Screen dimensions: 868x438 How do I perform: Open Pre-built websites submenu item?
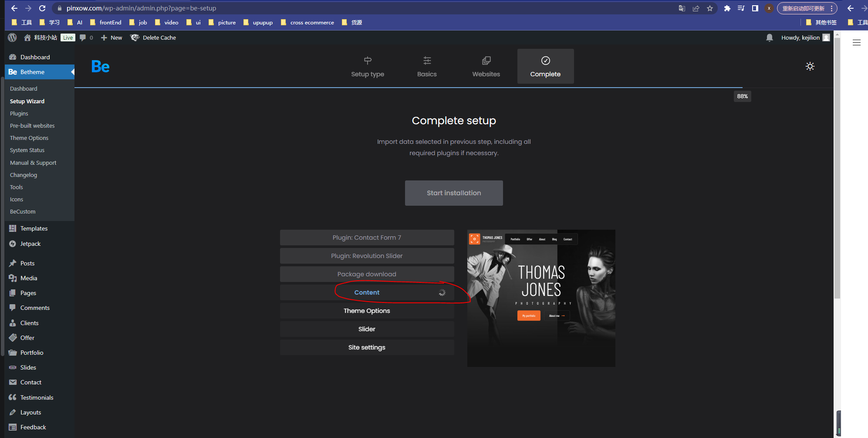(x=32, y=126)
